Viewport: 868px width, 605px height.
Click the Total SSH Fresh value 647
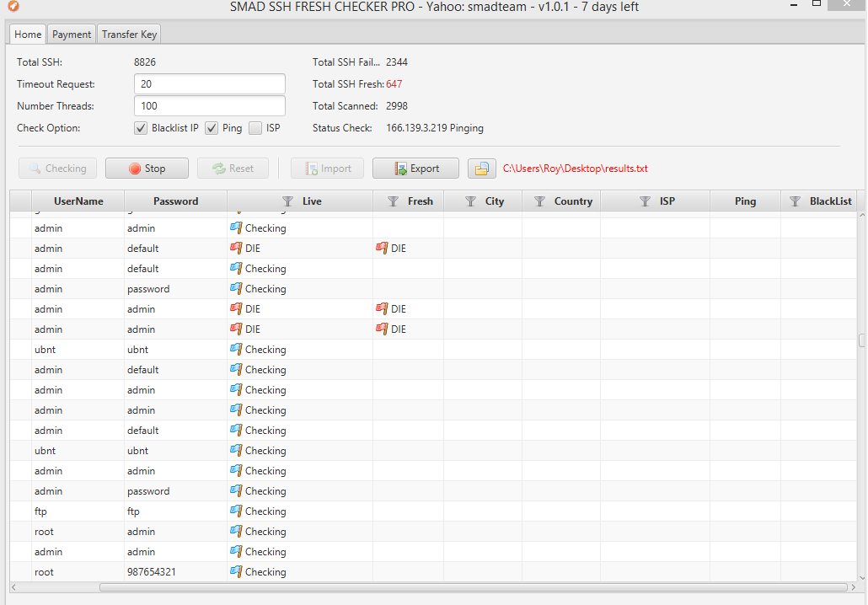pos(394,84)
